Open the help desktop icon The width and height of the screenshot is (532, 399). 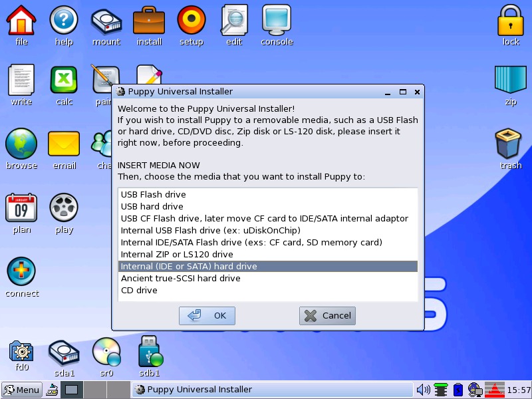click(x=64, y=21)
